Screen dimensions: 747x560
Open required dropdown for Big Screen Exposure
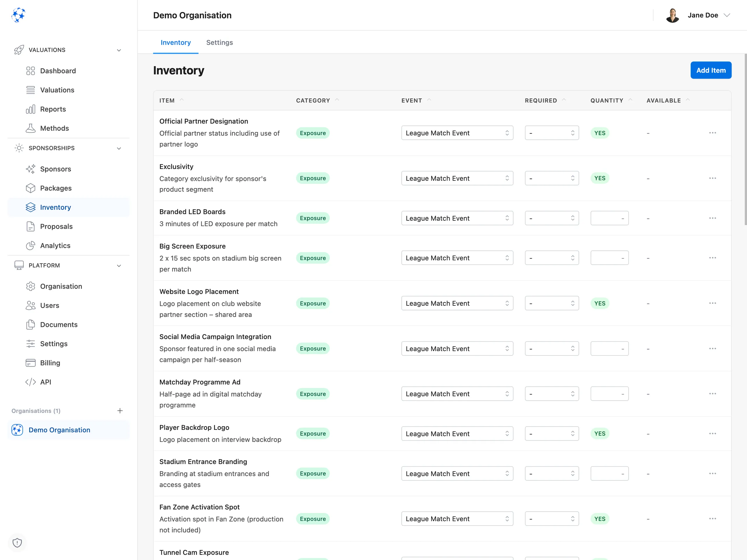click(552, 258)
